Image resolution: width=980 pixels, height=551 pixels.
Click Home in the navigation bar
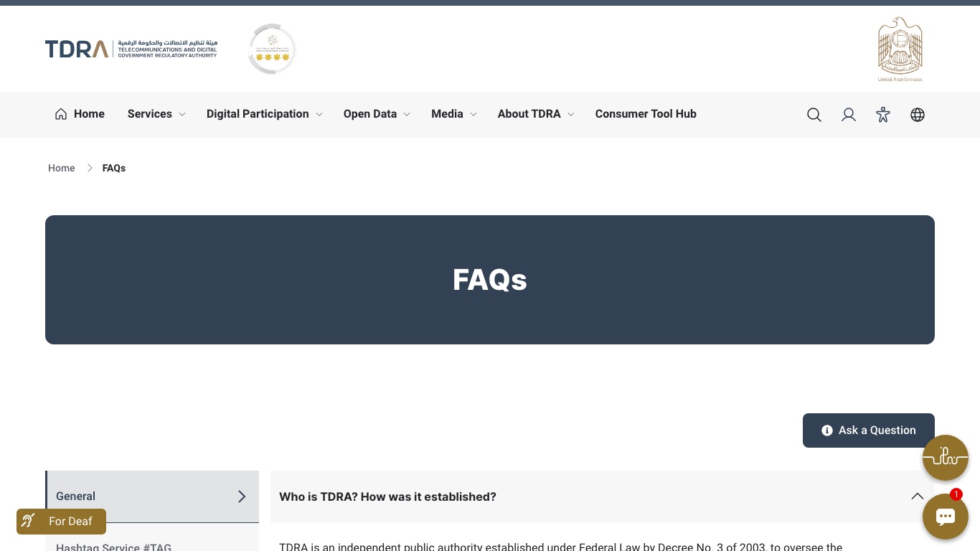click(89, 114)
